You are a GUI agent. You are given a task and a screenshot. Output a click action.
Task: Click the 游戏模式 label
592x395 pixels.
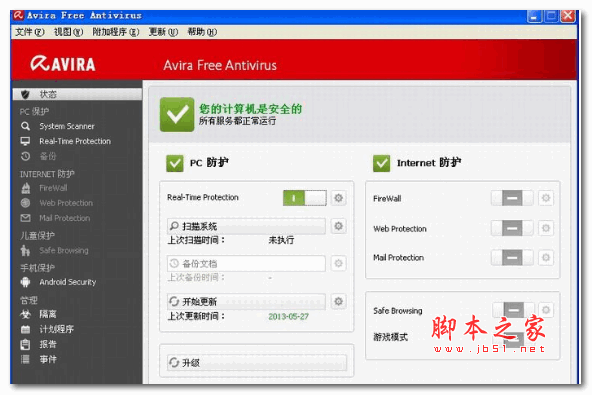point(390,337)
